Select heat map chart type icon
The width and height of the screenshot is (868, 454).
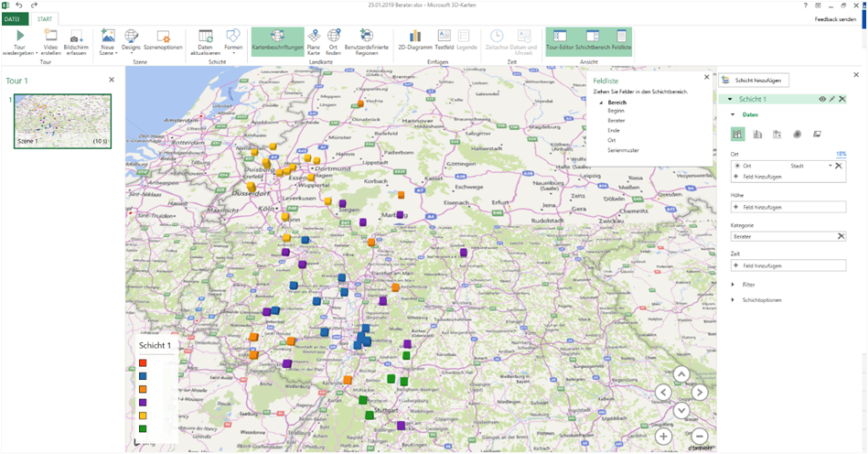coord(798,134)
